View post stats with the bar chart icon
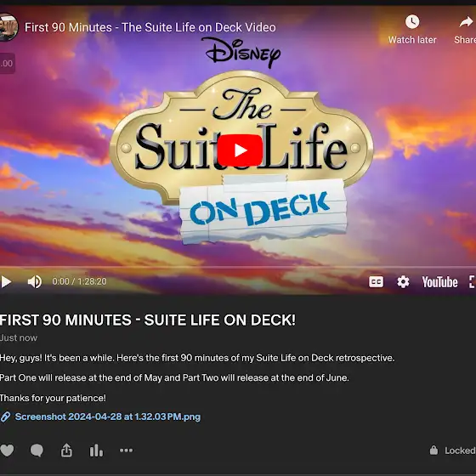 (x=96, y=450)
